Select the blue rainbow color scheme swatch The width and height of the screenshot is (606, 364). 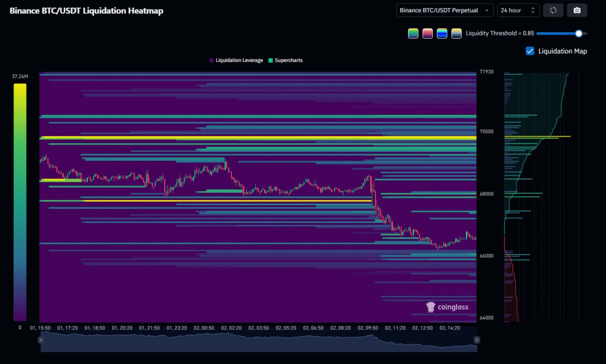(x=442, y=34)
